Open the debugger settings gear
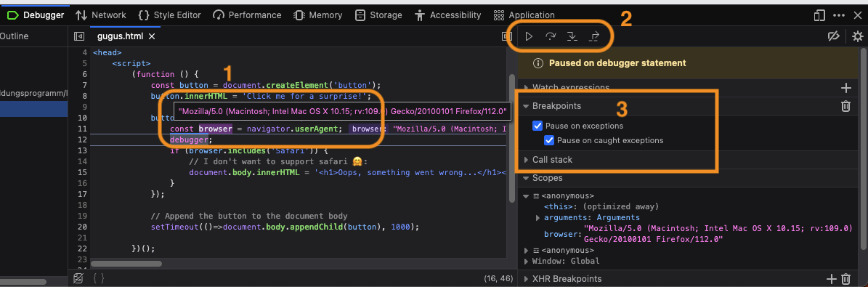This screenshot has height=287, width=868. (858, 36)
